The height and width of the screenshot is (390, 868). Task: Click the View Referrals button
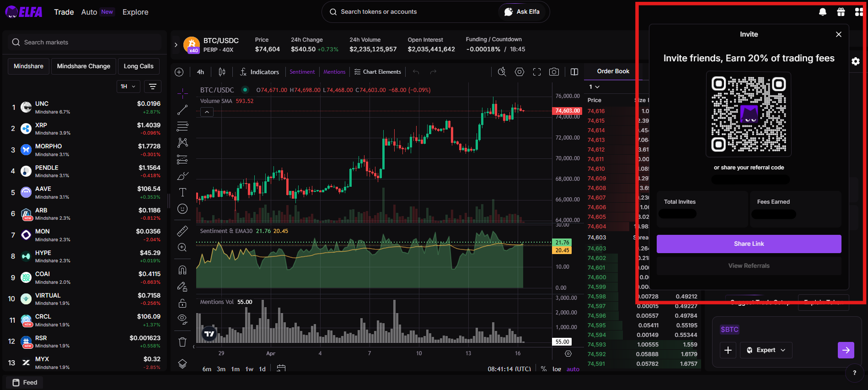point(749,266)
